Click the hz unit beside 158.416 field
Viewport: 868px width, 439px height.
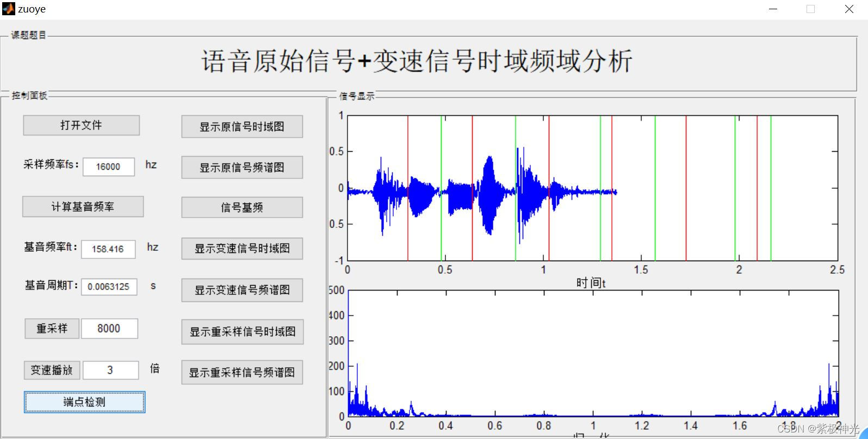(152, 247)
